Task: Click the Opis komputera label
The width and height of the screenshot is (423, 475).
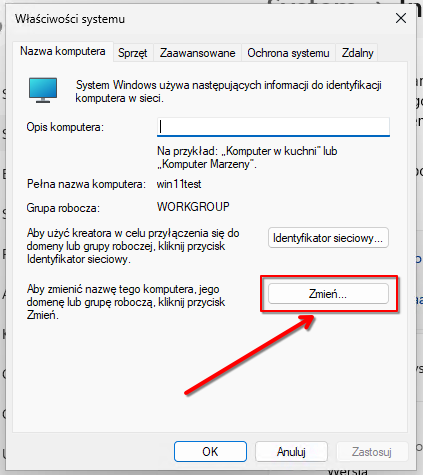Action: 65,127
